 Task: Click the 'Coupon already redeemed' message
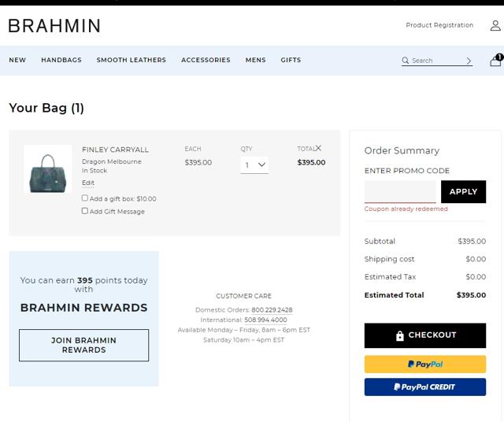point(406,209)
